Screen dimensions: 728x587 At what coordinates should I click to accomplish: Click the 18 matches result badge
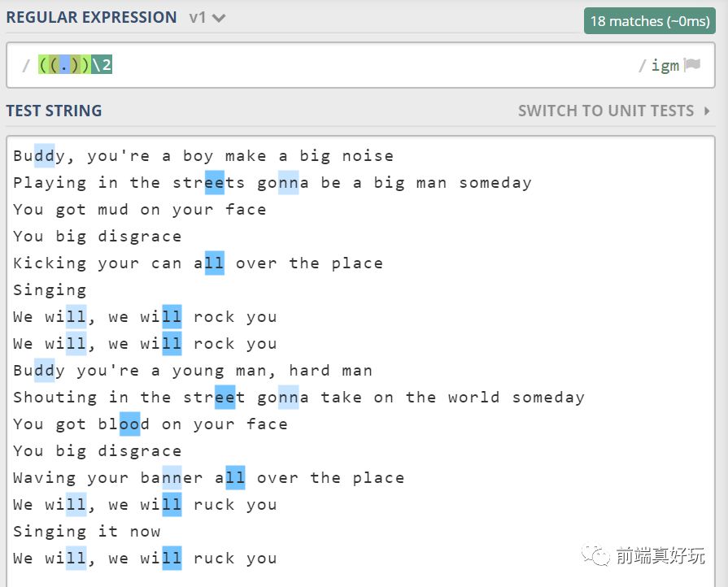(650, 21)
